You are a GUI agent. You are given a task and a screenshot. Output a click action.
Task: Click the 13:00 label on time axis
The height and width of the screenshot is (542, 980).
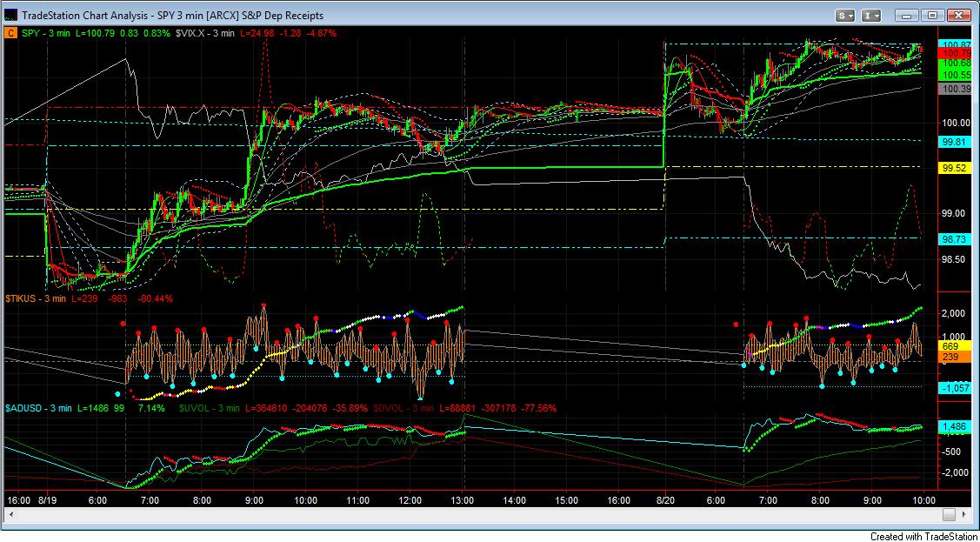point(463,499)
